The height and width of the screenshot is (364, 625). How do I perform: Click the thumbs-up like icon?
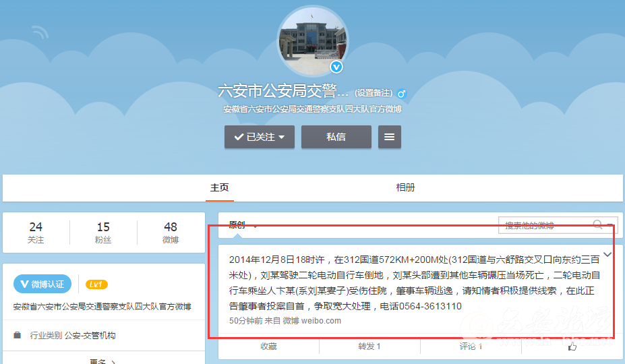tap(572, 346)
